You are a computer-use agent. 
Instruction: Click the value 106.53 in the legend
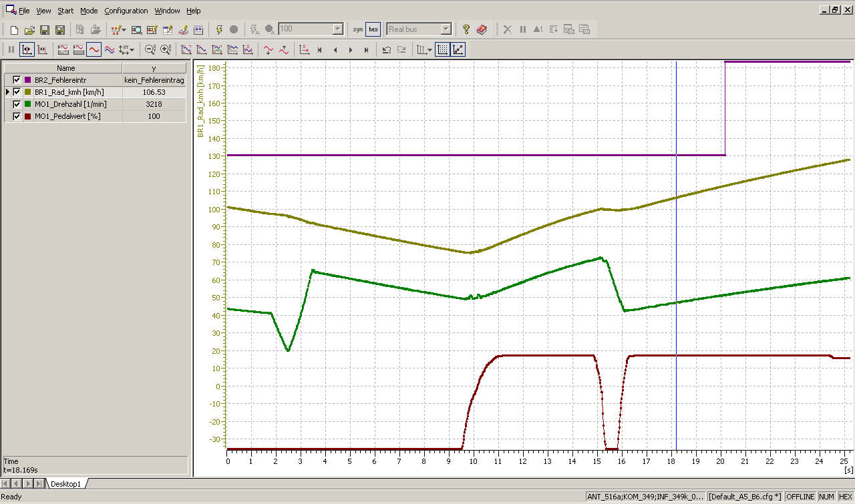tap(154, 92)
